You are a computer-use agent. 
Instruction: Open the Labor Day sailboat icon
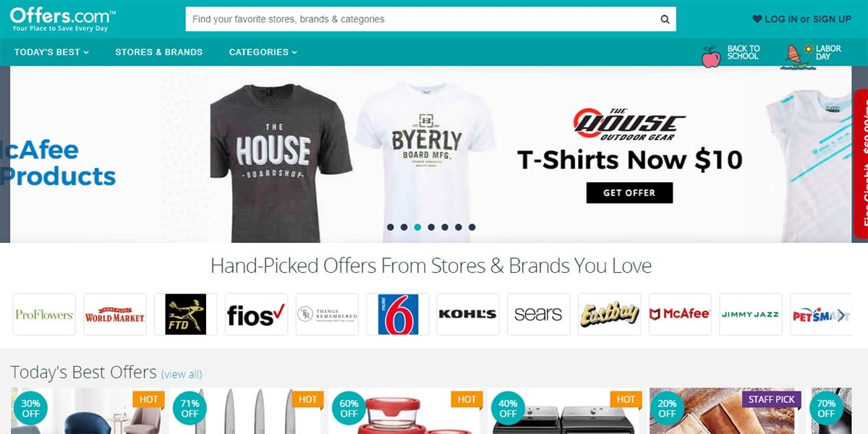pos(798,56)
